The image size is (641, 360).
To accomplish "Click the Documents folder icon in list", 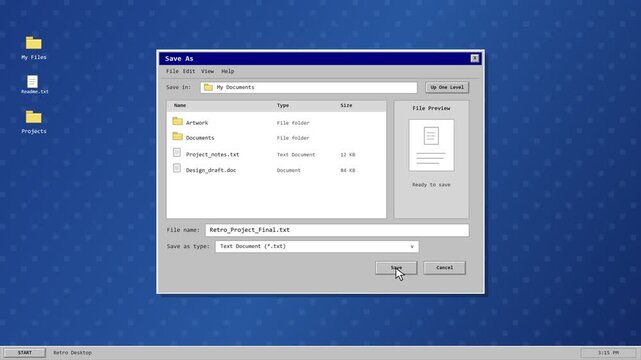I will [177, 136].
